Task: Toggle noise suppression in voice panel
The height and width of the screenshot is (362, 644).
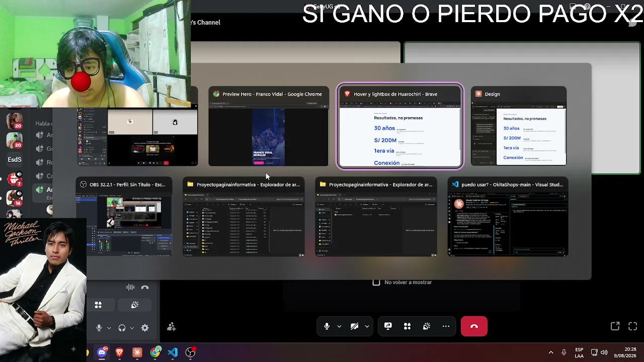Action: coord(130,287)
